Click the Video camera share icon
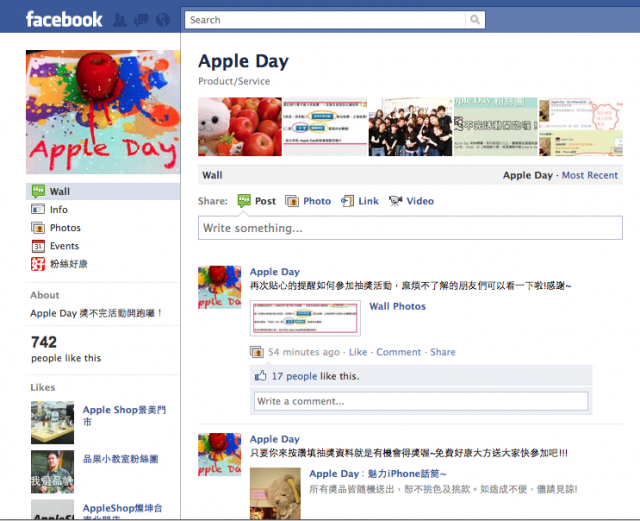640x521 pixels. click(395, 201)
